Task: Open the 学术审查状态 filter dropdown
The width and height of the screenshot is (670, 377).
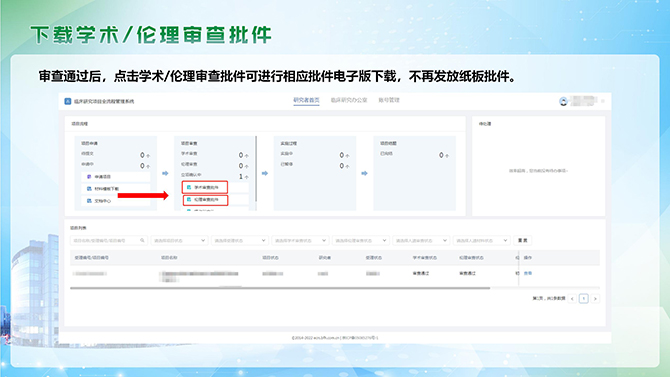Action: tap(300, 241)
